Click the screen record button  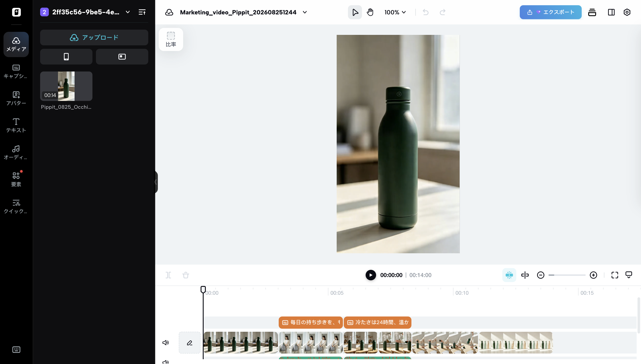click(x=122, y=57)
